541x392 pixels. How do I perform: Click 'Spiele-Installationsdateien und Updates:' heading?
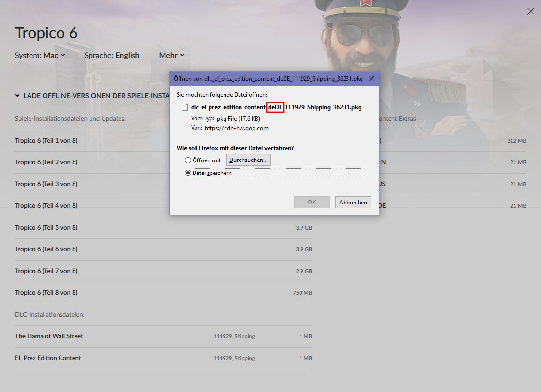click(x=70, y=118)
